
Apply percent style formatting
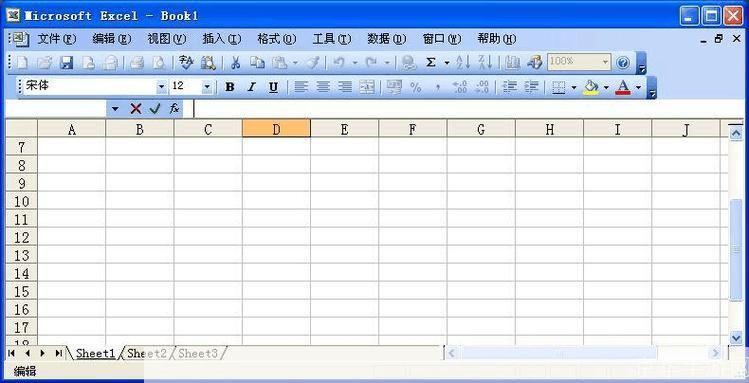[416, 87]
